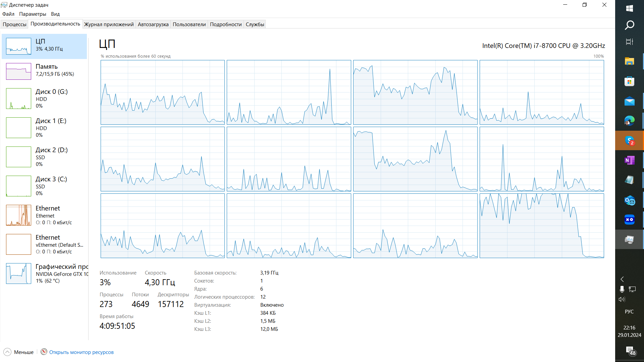This screenshot has width=644, height=362.
Task: Click the Процессы count 273
Action: click(106, 304)
